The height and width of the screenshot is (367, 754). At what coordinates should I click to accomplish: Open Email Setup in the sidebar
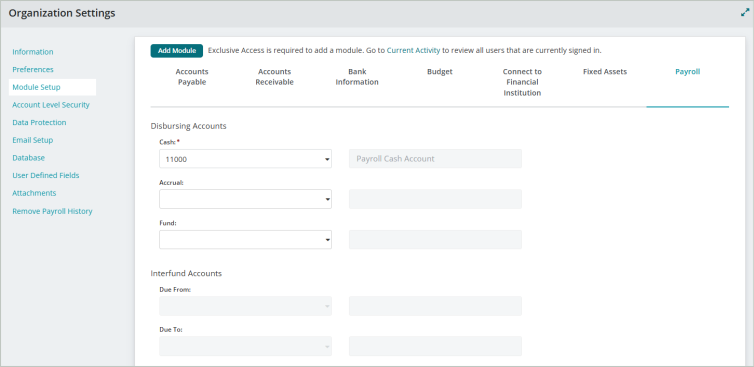tap(33, 140)
